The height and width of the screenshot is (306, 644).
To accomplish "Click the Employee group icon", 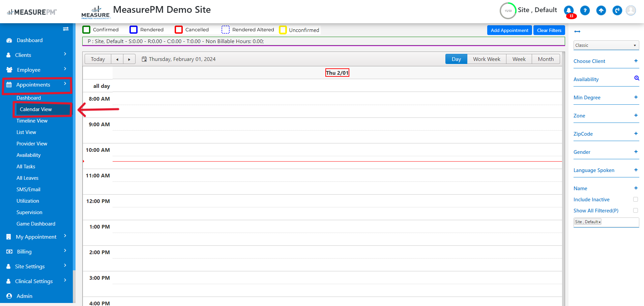I will point(9,70).
